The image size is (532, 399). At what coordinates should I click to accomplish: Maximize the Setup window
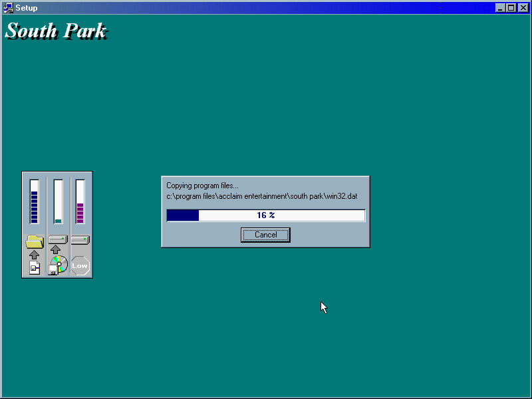(511, 8)
